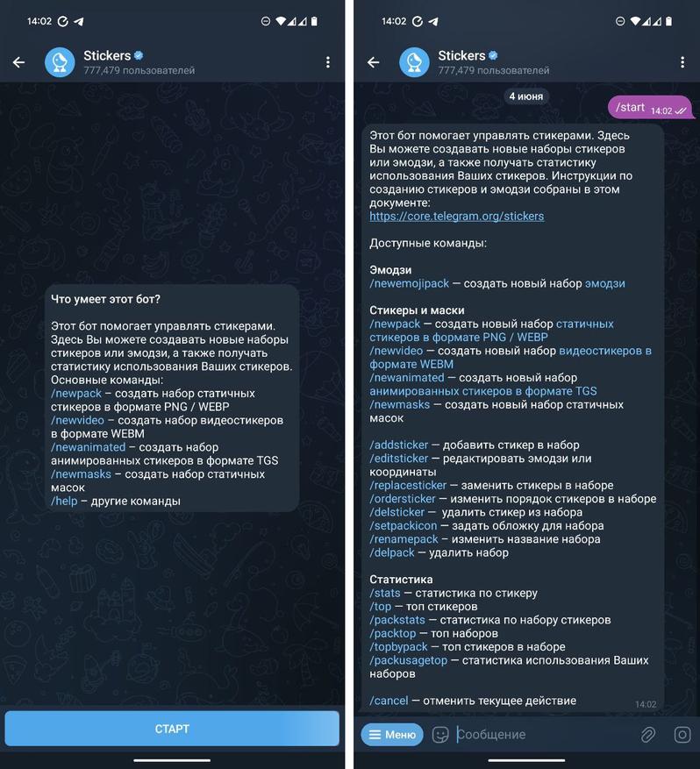Tap the camera icon in message bar

pos(682,734)
